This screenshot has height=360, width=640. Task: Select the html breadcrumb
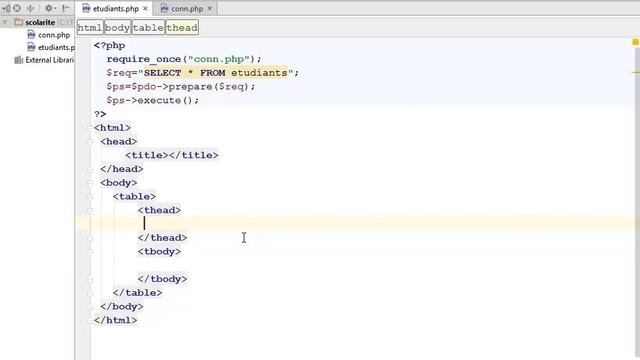[x=90, y=27]
